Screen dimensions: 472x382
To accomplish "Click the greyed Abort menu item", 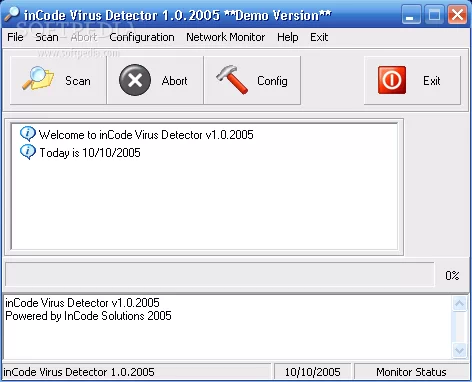I will [x=84, y=37].
